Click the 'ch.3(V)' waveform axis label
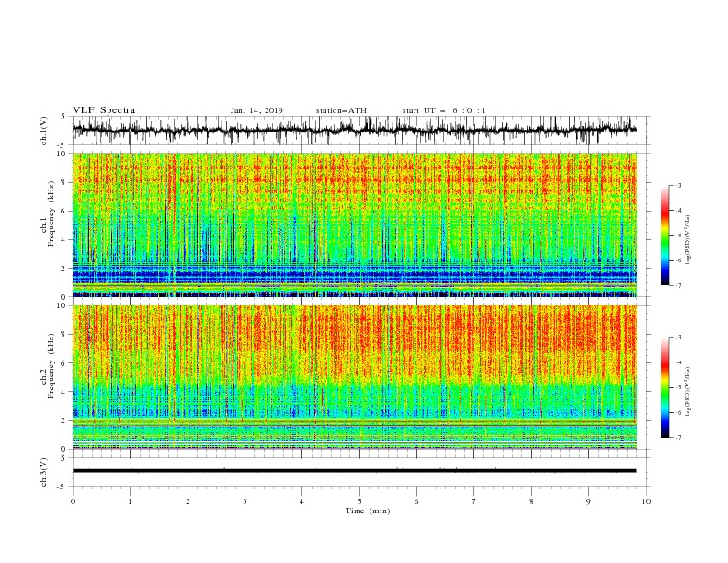728x563 pixels. click(x=44, y=473)
